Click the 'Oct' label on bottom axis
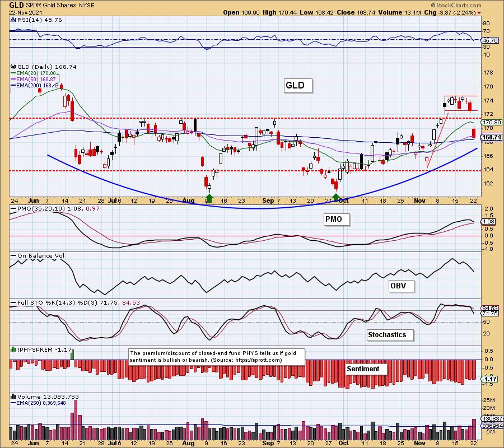The image size is (504, 448). click(x=343, y=443)
